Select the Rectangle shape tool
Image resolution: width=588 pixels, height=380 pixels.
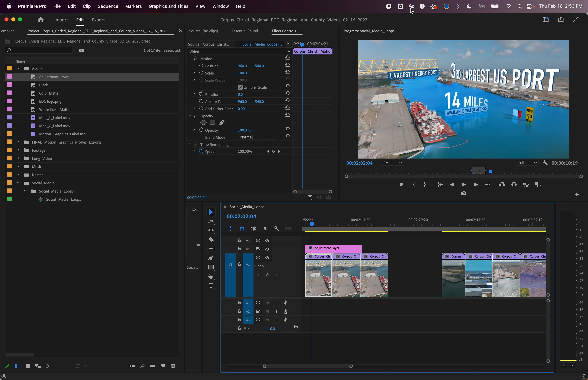pos(211,267)
